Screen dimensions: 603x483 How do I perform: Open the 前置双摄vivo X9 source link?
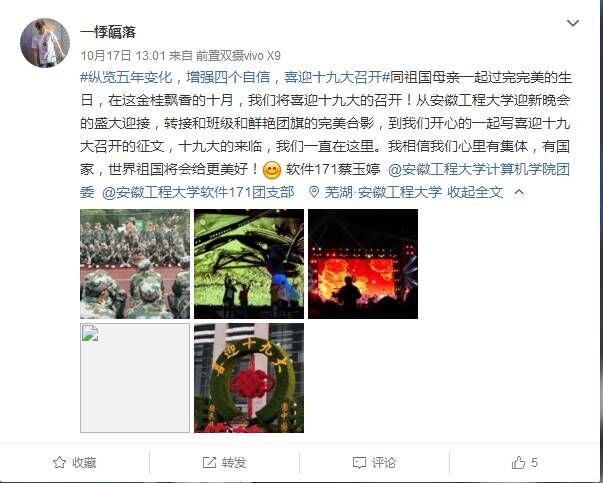tap(238, 56)
